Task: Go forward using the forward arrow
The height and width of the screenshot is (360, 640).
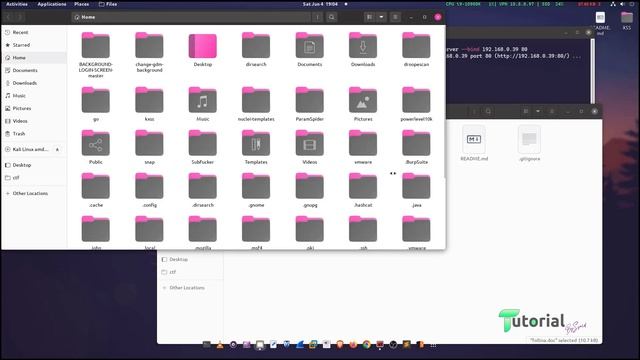Action: [20, 17]
